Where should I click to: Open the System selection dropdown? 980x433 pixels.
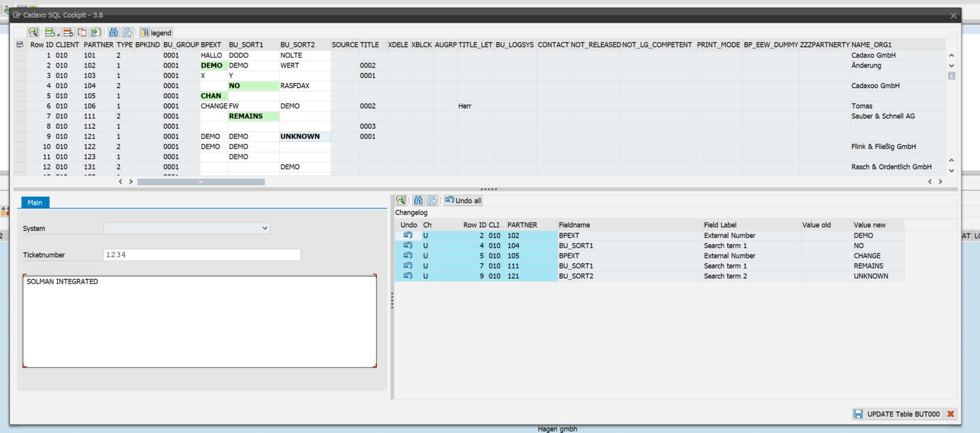[x=265, y=228]
